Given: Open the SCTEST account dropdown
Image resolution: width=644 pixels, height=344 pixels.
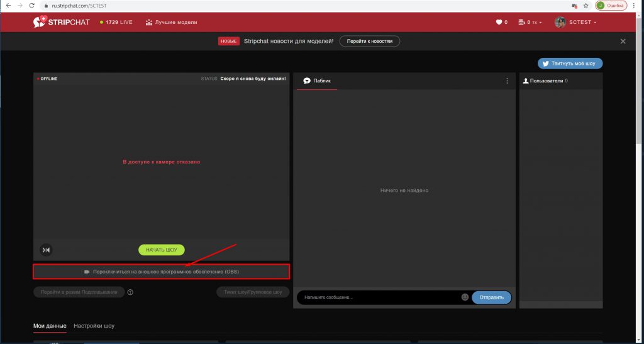Looking at the screenshot, I should [583, 22].
